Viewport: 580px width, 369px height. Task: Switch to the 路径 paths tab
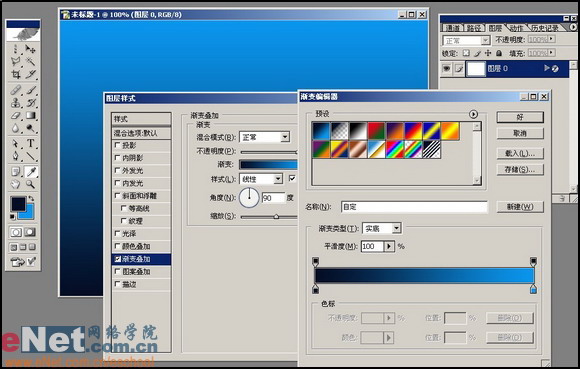point(473,28)
